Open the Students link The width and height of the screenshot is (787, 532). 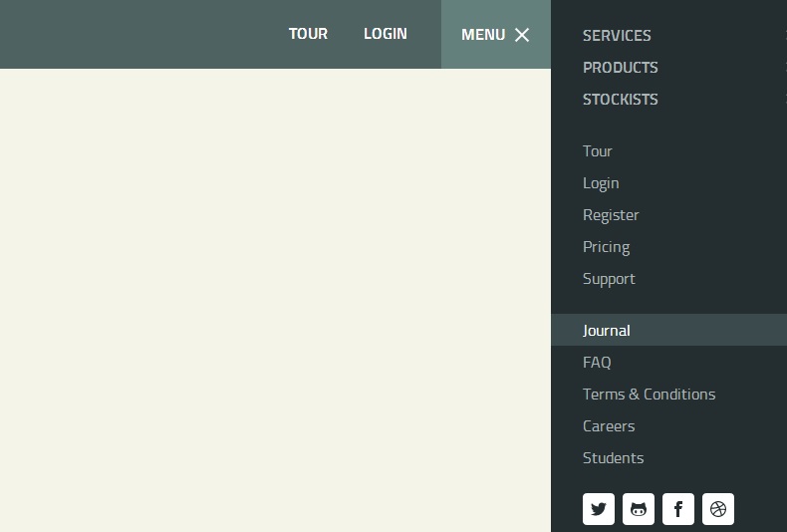[613, 458]
